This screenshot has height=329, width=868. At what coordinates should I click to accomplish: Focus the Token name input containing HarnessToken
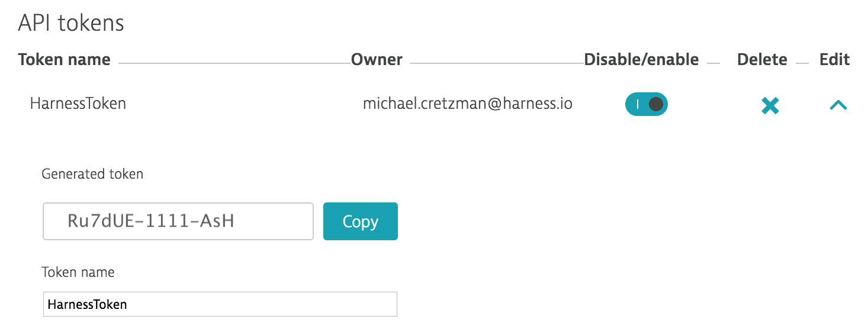click(220, 304)
